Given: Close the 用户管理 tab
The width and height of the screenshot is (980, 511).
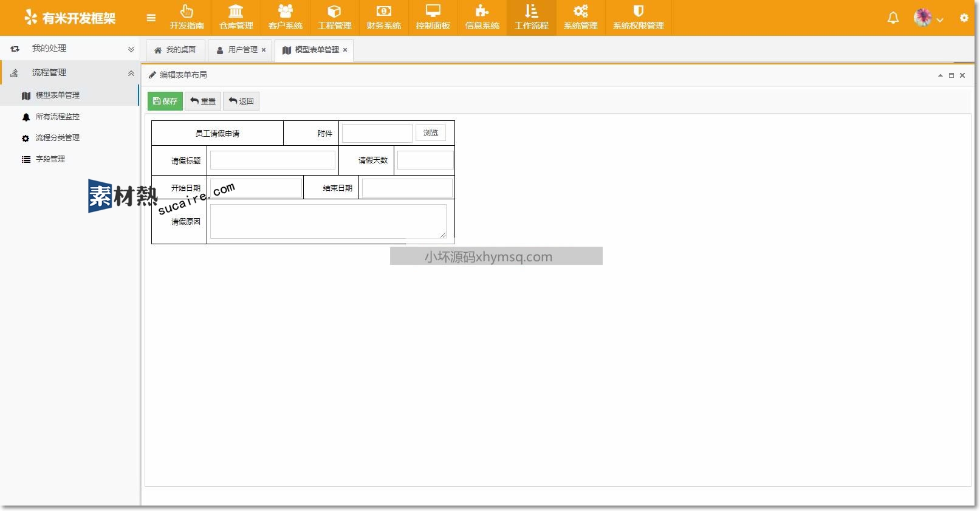Looking at the screenshot, I should 264,50.
